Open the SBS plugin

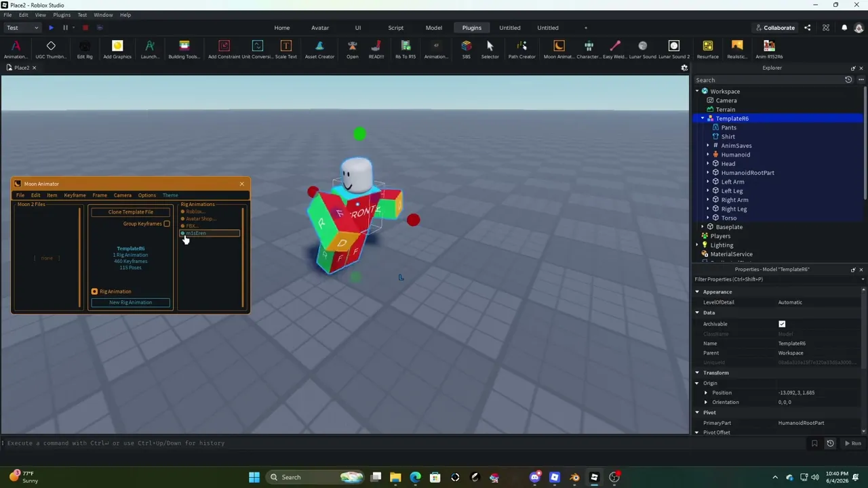466,49
